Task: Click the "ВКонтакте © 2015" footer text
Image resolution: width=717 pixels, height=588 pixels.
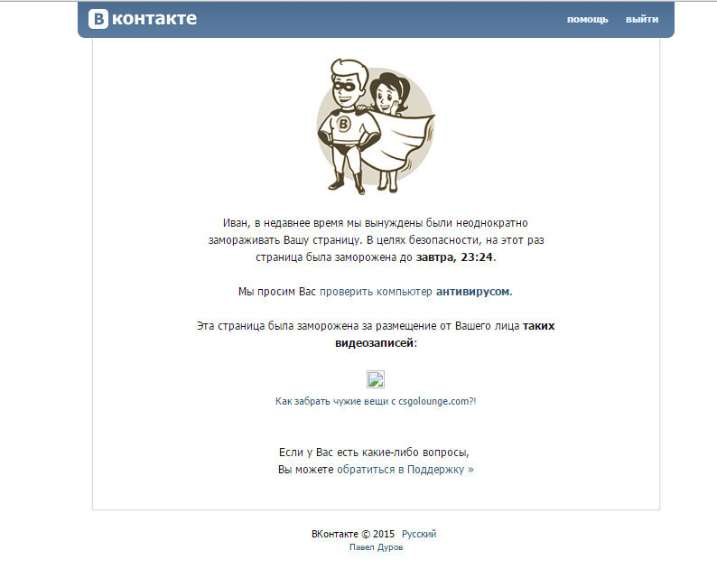Action: (352, 534)
